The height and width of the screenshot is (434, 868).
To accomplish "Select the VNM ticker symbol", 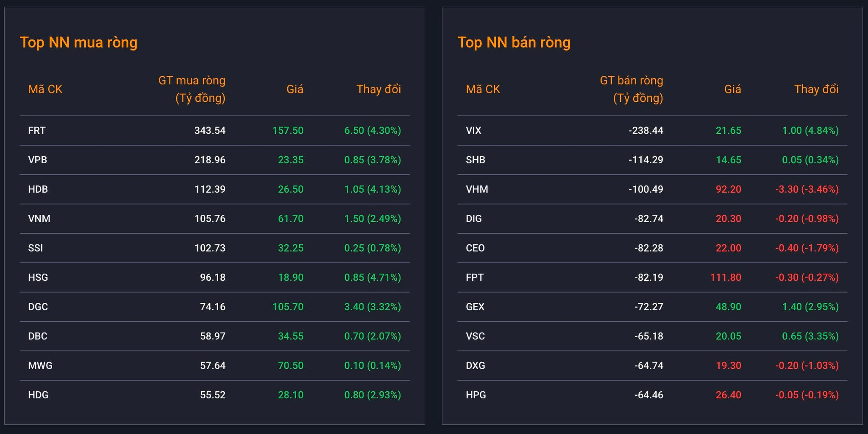I will click(39, 219).
